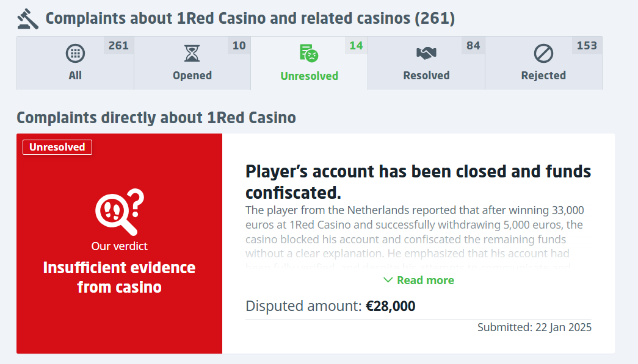Click the Disputed amount €28,000 text
638x364 pixels.
click(330, 306)
